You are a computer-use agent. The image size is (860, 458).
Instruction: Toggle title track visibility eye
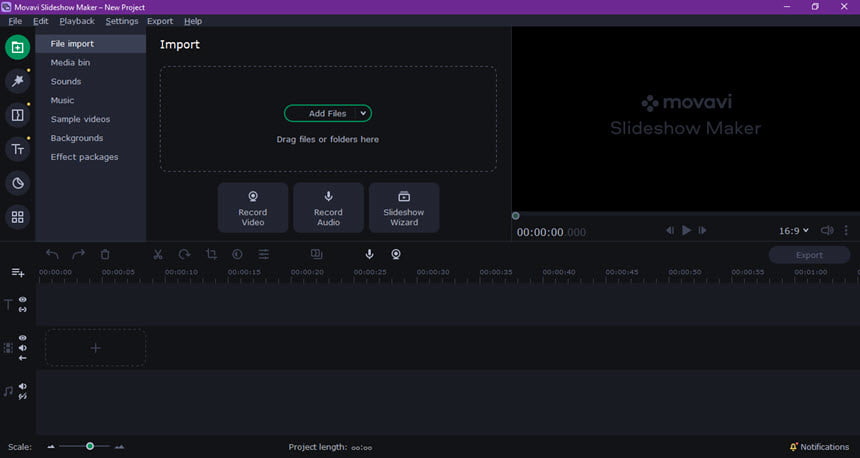point(22,299)
